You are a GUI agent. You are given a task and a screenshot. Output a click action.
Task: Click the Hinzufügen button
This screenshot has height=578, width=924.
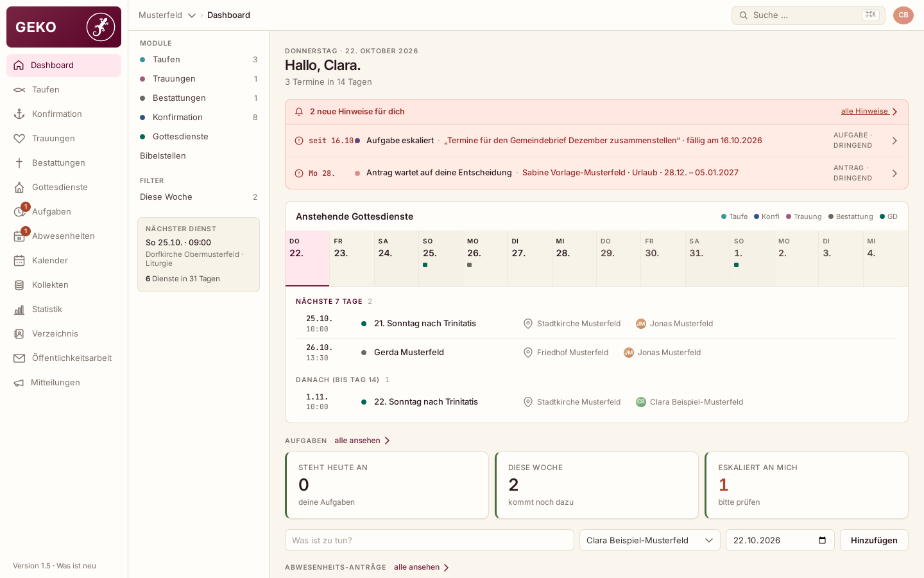[874, 540]
